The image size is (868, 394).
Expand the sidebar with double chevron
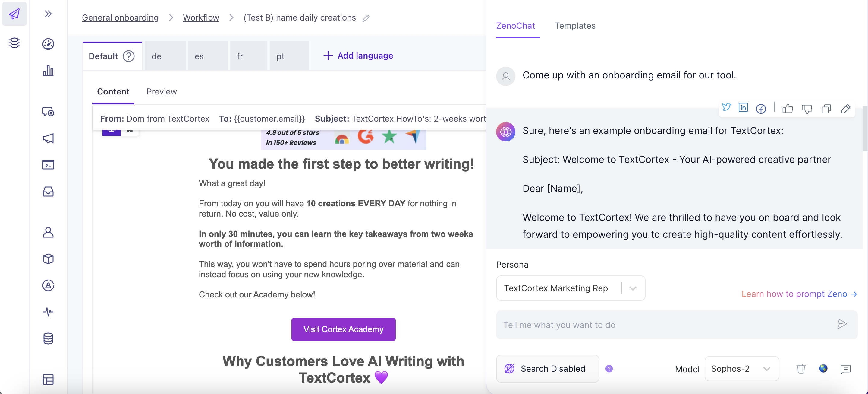pyautogui.click(x=48, y=14)
